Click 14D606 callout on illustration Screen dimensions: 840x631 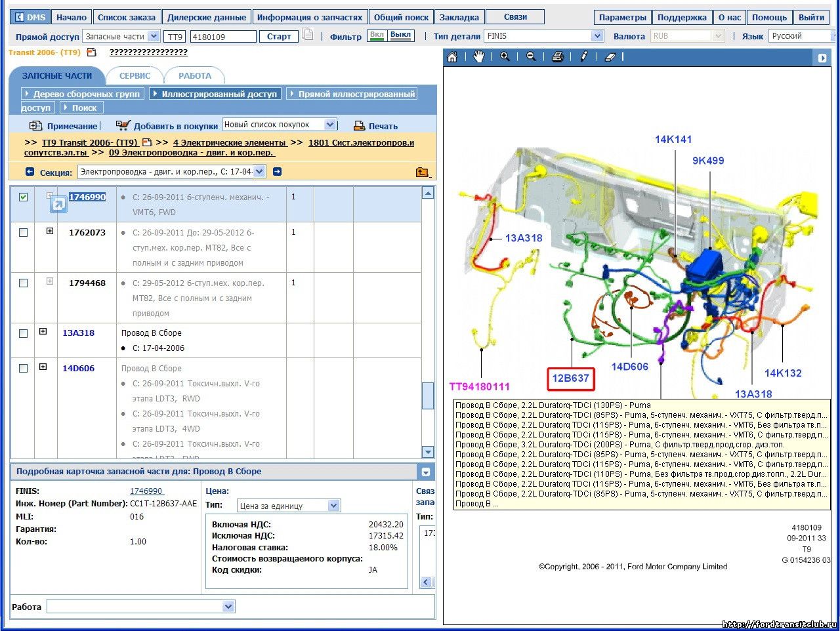[x=629, y=367]
